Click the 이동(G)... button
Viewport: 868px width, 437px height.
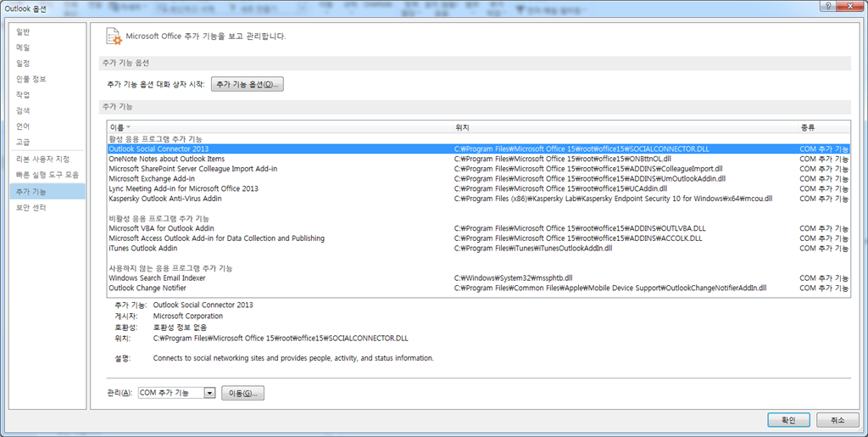click(x=242, y=393)
